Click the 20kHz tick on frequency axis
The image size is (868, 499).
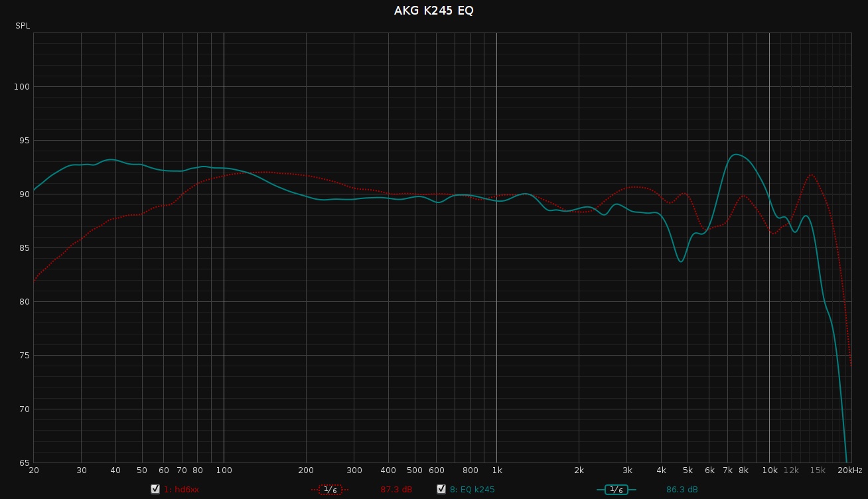pos(850,470)
